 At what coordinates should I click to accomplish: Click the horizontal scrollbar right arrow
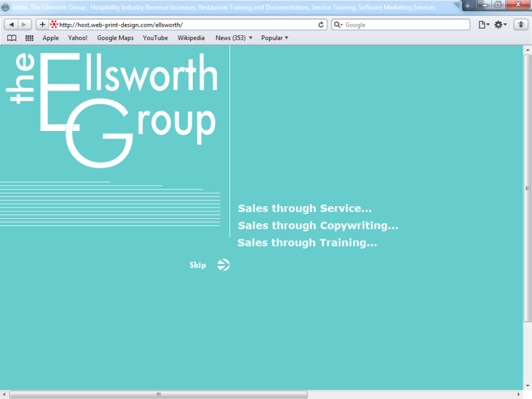click(x=519, y=394)
